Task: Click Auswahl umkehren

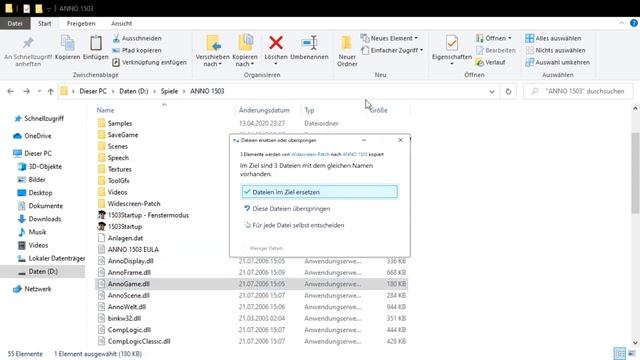Action: (x=558, y=62)
